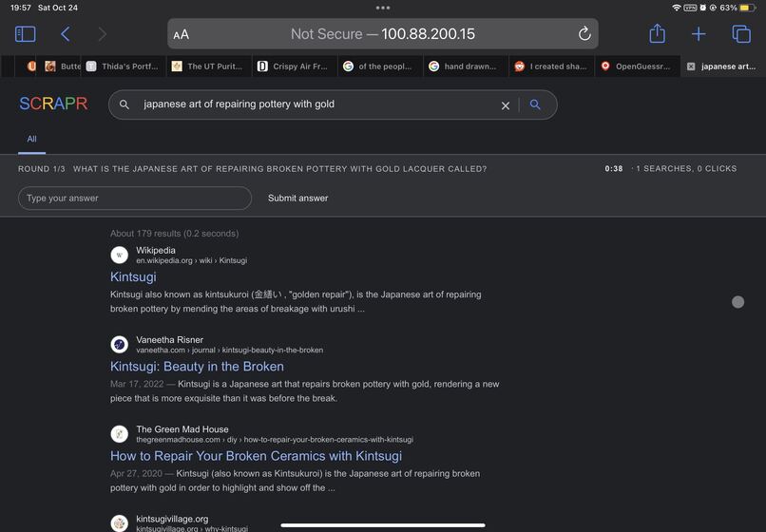Click the ROUND 1/3 label
766x532 pixels.
[42, 168]
